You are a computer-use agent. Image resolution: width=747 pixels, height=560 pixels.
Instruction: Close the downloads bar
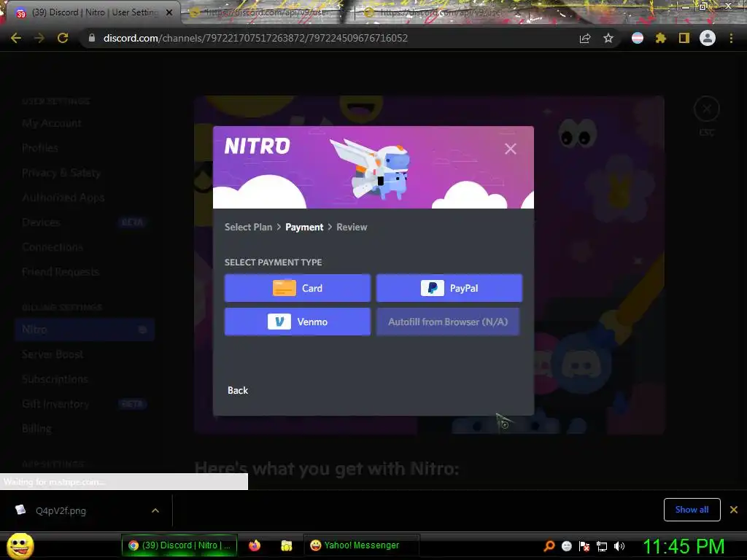pyautogui.click(x=734, y=510)
